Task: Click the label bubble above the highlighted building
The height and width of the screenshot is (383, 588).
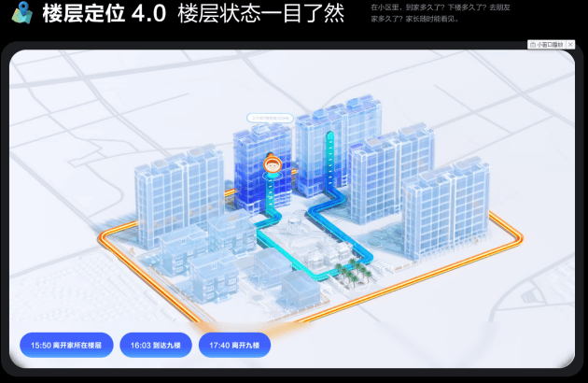Action: click(x=270, y=119)
